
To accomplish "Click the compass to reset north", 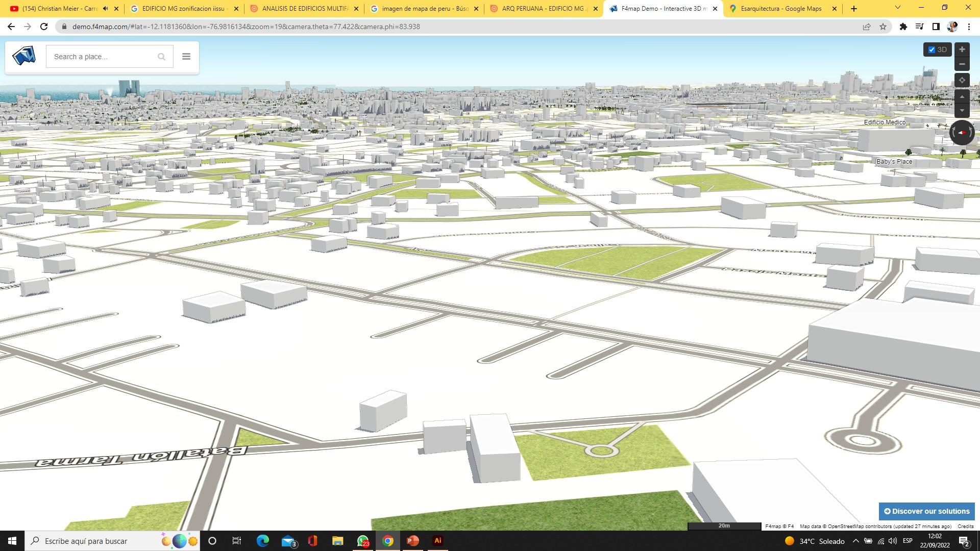I will point(962,133).
